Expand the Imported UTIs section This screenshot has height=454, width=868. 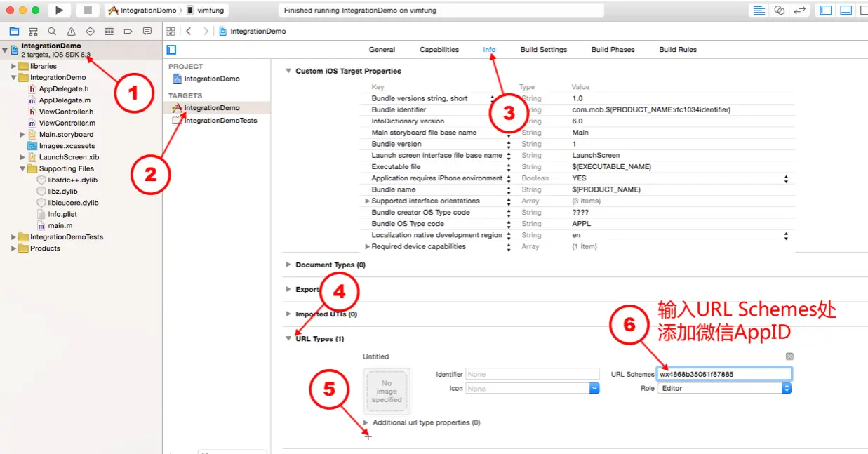[288, 314]
